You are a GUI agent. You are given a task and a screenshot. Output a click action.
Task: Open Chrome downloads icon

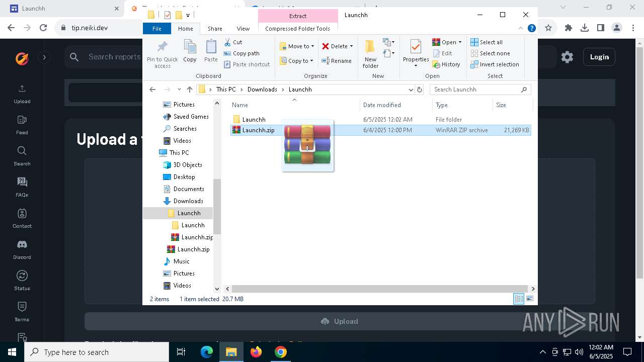[x=585, y=28]
